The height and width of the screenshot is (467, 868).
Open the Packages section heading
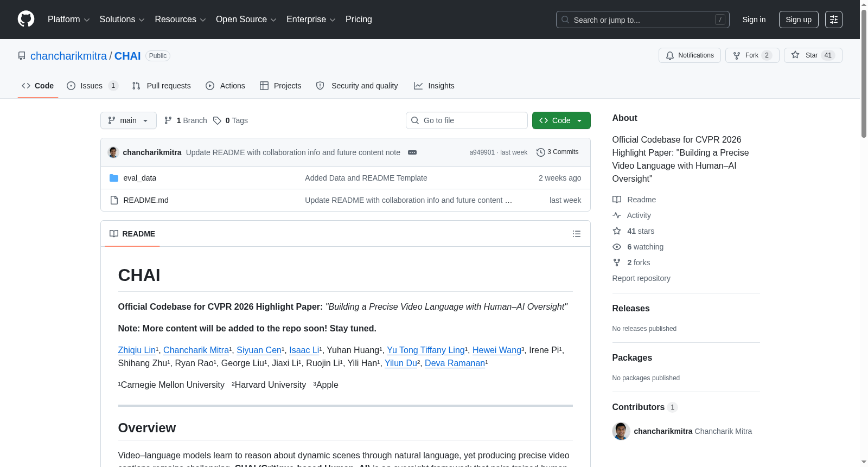pos(632,357)
